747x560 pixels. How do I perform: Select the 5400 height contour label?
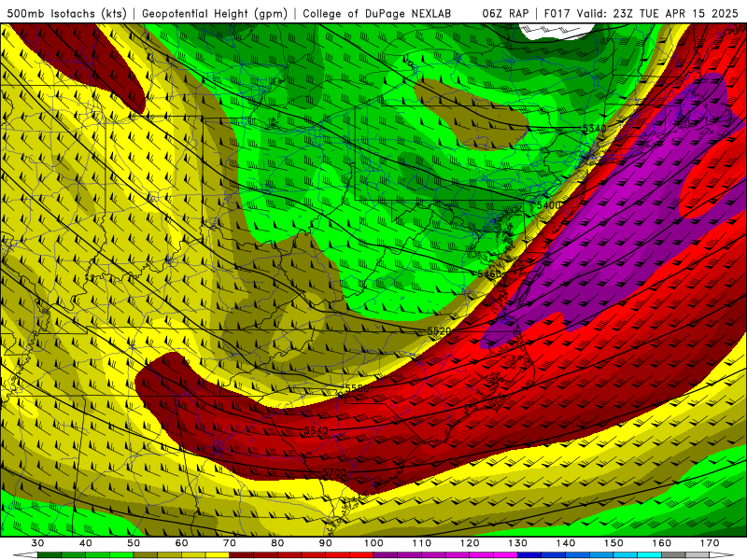[x=548, y=205]
